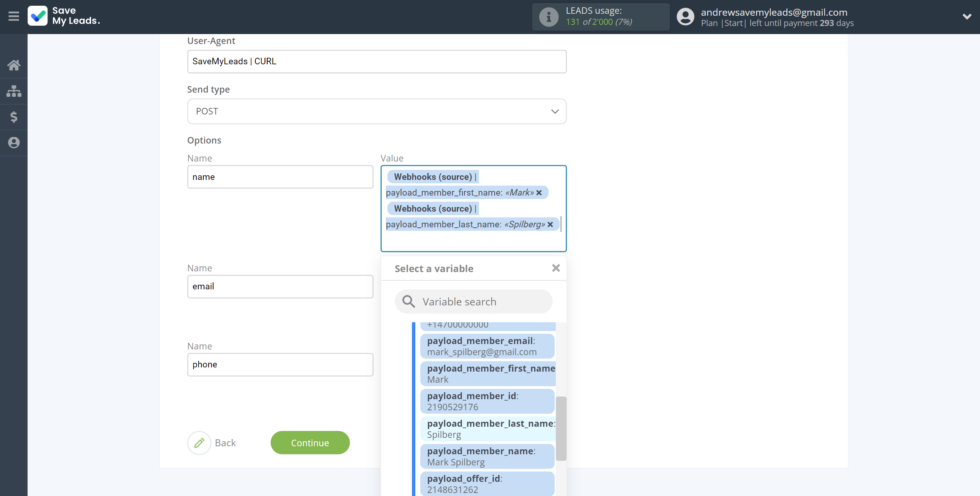This screenshot has height=496, width=980.
Task: Click the account avatar icon
Action: tap(685, 17)
